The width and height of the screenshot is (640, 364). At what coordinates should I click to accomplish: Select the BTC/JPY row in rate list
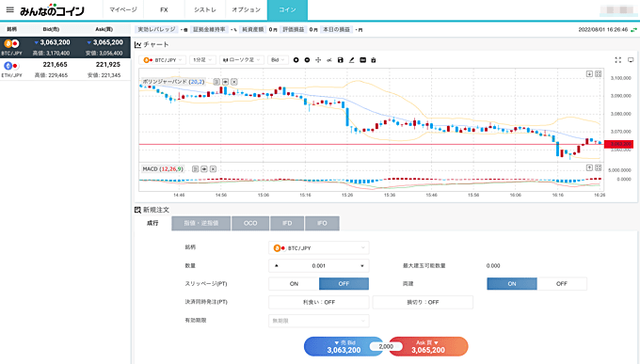65,47
